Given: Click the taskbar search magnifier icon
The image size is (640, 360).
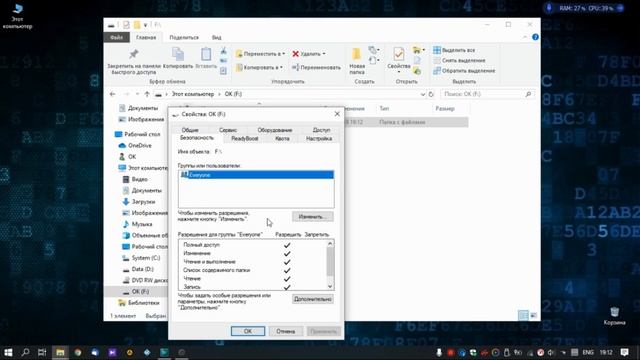Looking at the screenshot, I should pos(25,352).
